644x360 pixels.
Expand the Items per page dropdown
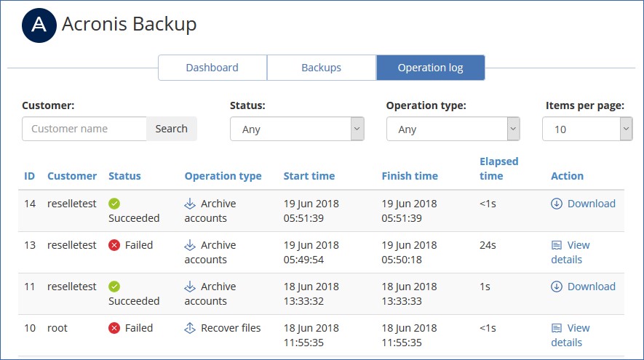[587, 129]
